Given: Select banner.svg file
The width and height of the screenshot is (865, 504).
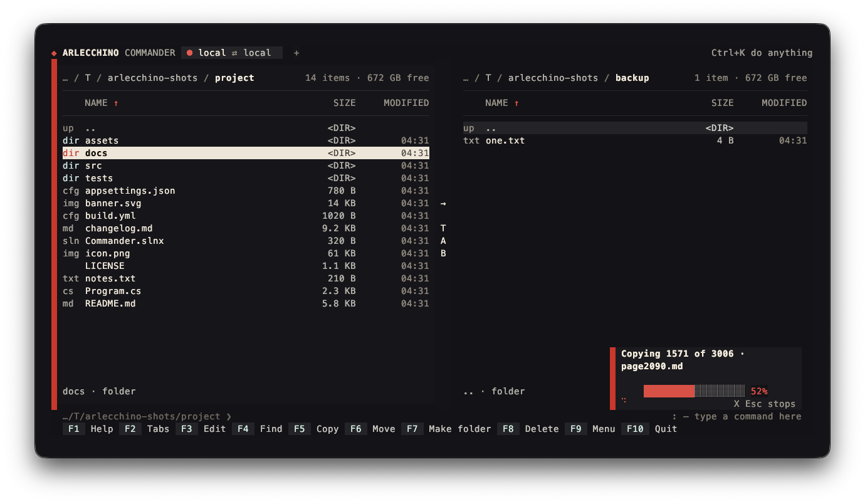Looking at the screenshot, I should [246, 203].
